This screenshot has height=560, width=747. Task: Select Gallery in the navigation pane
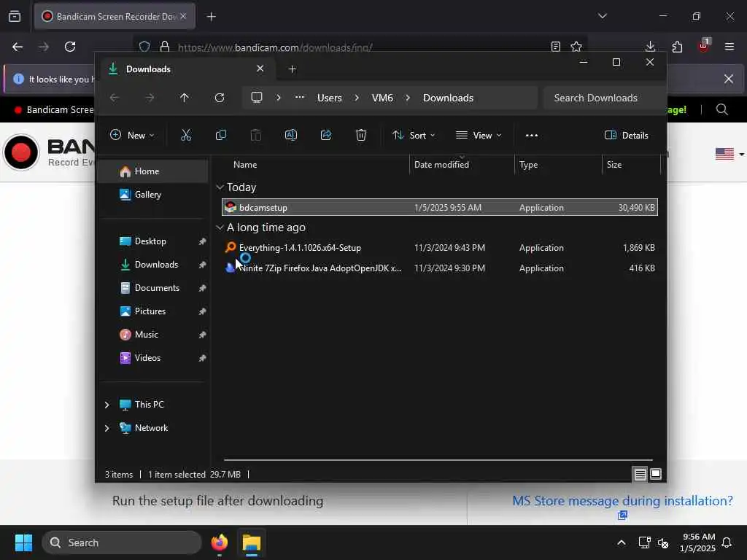click(x=152, y=195)
